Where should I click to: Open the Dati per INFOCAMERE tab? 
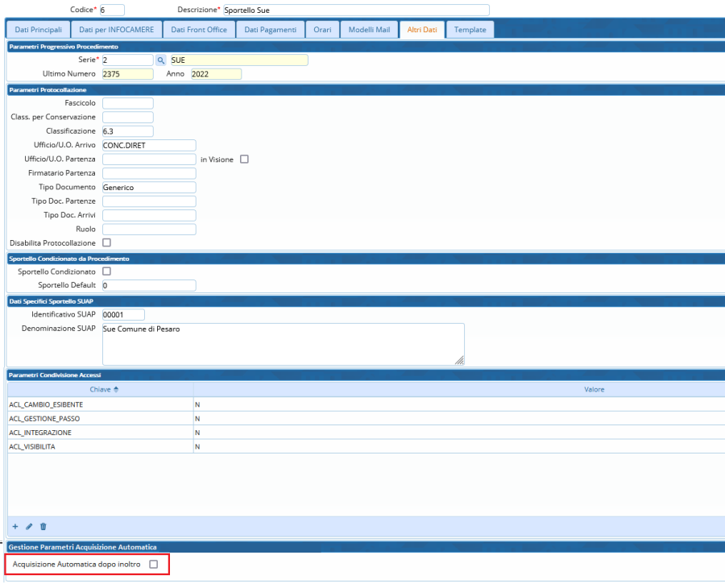116,30
